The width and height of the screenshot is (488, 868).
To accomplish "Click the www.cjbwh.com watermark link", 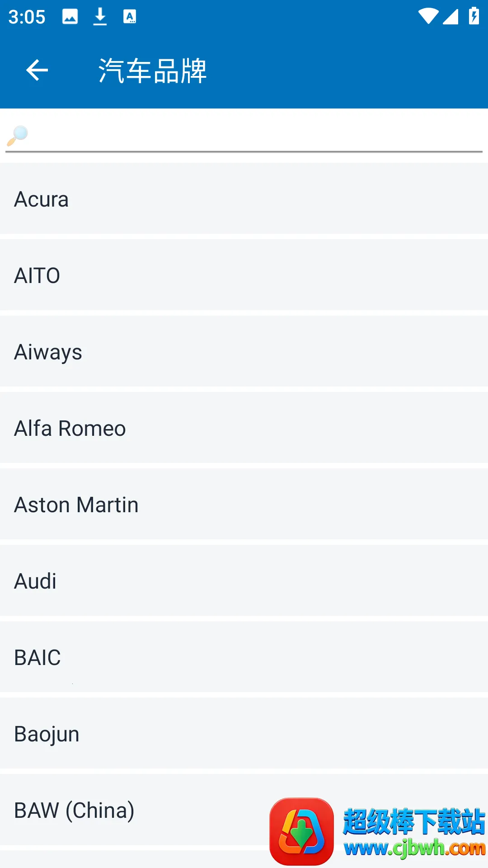I will pos(414,849).
